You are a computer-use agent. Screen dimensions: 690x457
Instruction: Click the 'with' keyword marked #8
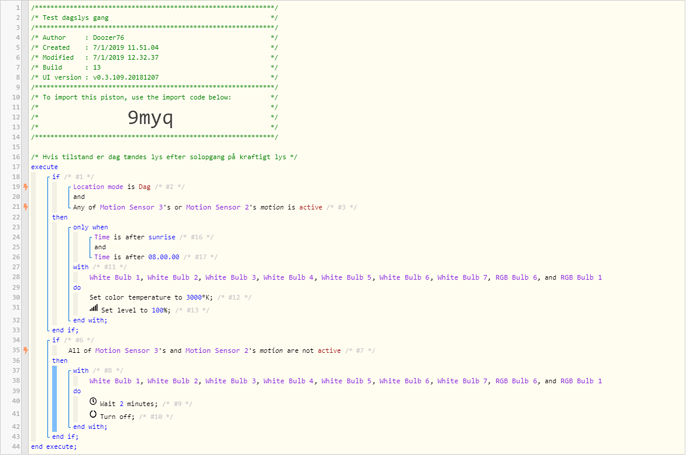tap(81, 370)
